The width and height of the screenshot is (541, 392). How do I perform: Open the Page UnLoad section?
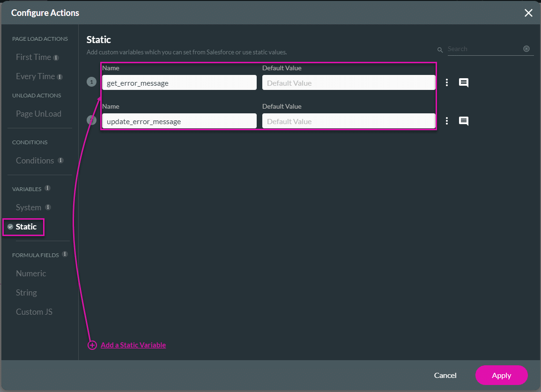(x=39, y=113)
